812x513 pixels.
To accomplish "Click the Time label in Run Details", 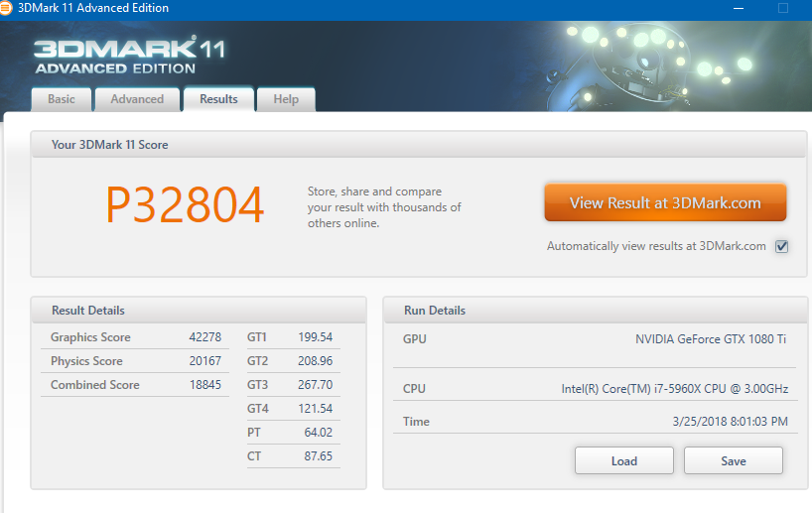I will tap(416, 422).
